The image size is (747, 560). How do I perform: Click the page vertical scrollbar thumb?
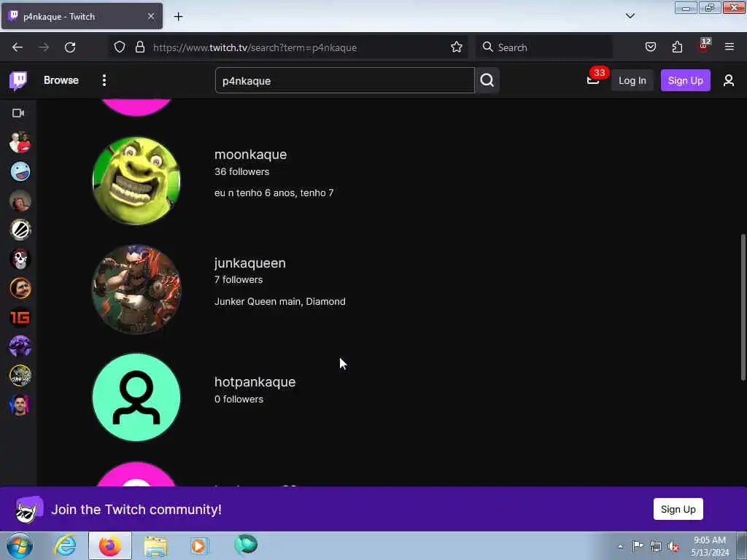(x=743, y=307)
